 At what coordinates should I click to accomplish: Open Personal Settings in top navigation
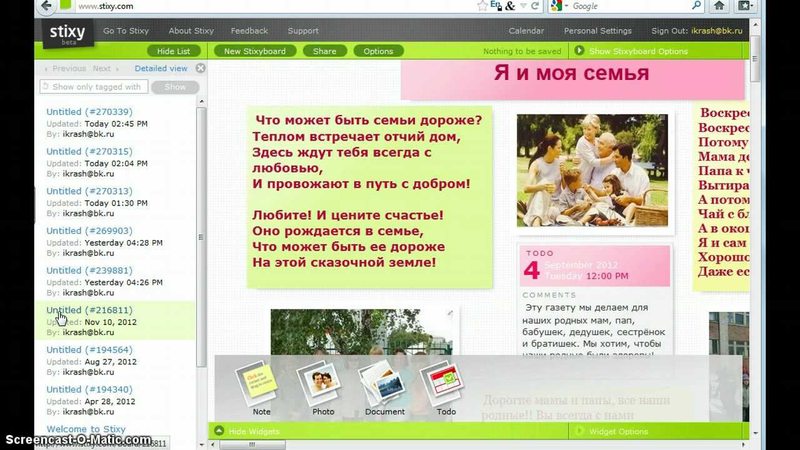pyautogui.click(x=597, y=31)
